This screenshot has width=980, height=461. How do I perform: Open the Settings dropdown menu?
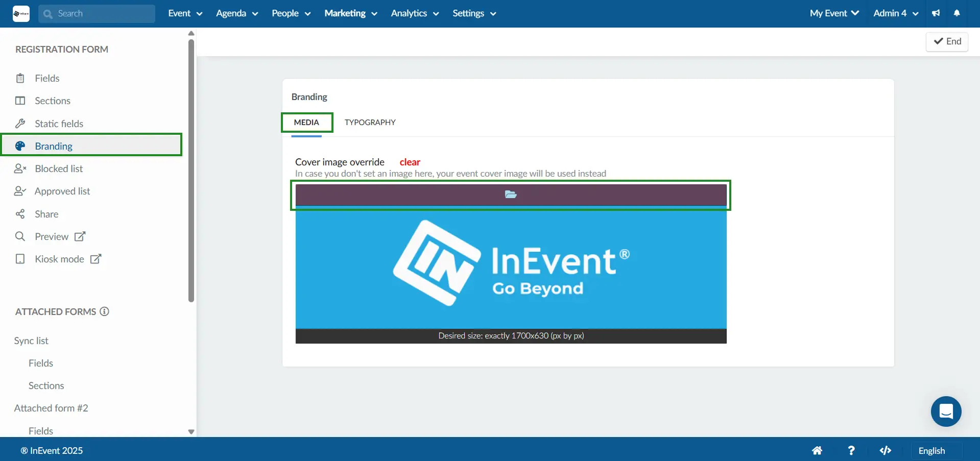474,13
